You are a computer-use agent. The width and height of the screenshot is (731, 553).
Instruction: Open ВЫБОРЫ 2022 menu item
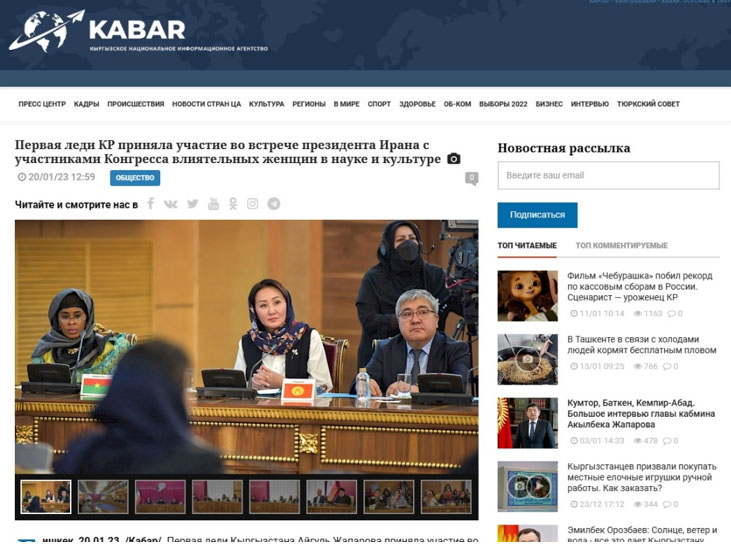point(503,104)
